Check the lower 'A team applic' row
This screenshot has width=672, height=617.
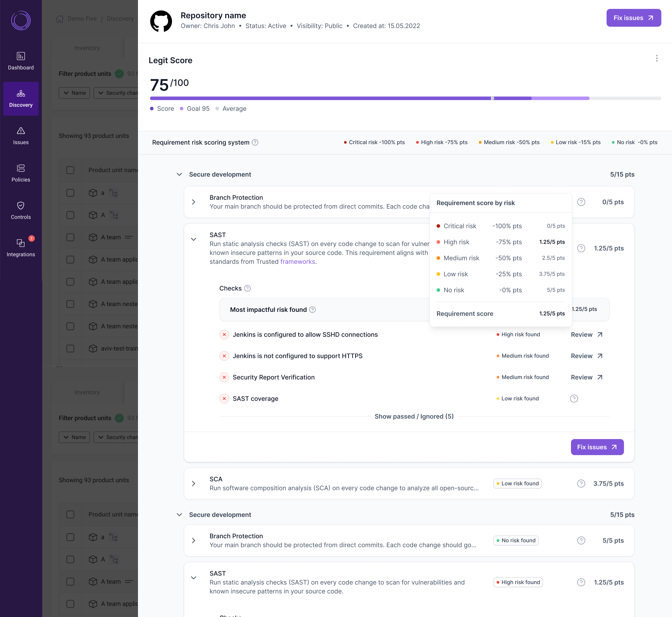(x=70, y=604)
